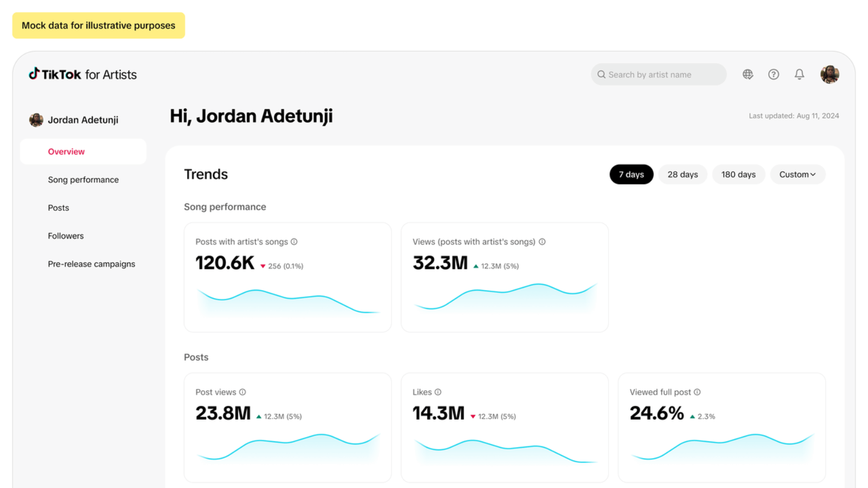Select the 7 days time range
This screenshot has height=488, width=868.
[631, 175]
